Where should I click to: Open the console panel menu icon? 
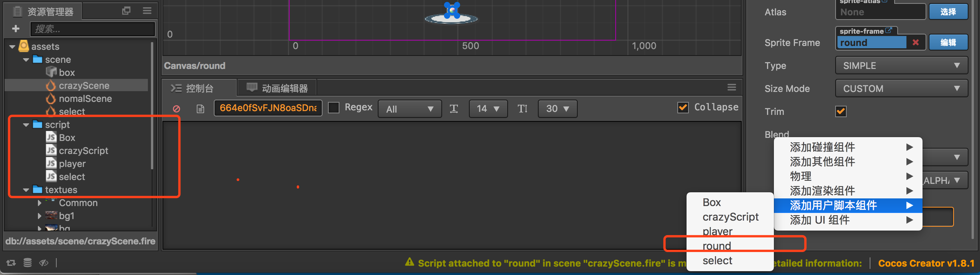coord(732,88)
